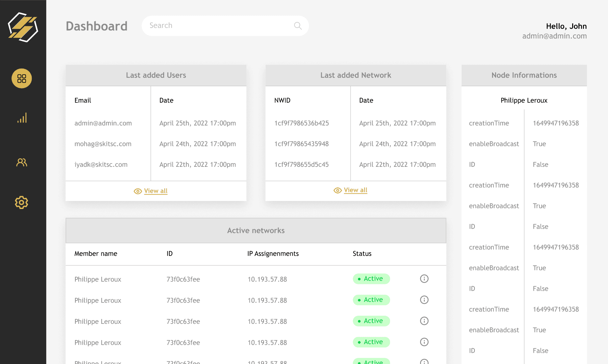The width and height of the screenshot is (608, 364).
Task: Select network 1cf9f7986536b425
Action: [301, 123]
